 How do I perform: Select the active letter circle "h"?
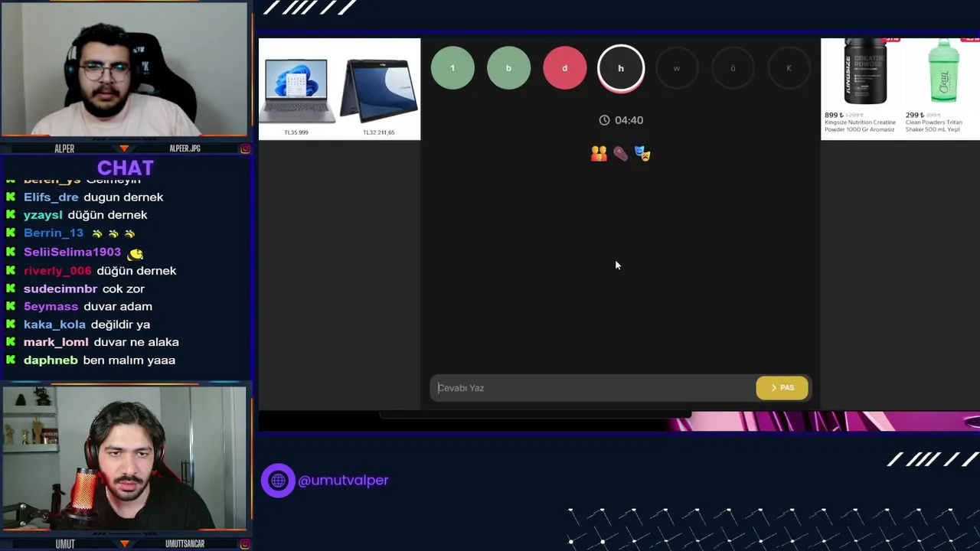(621, 68)
